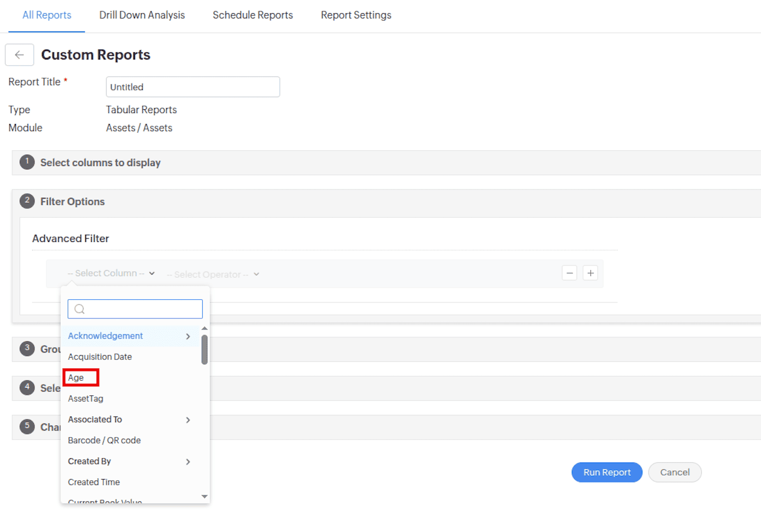Click the dropdown list scrollbar thumb
The image size is (761, 532).
[204, 350]
